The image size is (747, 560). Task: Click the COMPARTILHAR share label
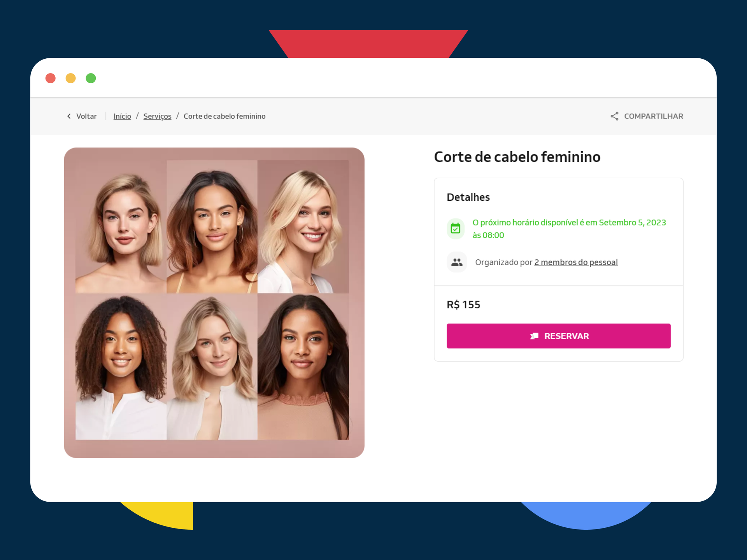click(654, 116)
